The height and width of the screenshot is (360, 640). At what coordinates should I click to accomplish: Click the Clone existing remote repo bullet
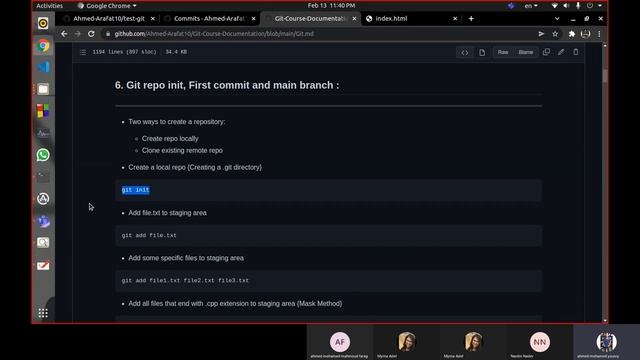[x=182, y=150]
